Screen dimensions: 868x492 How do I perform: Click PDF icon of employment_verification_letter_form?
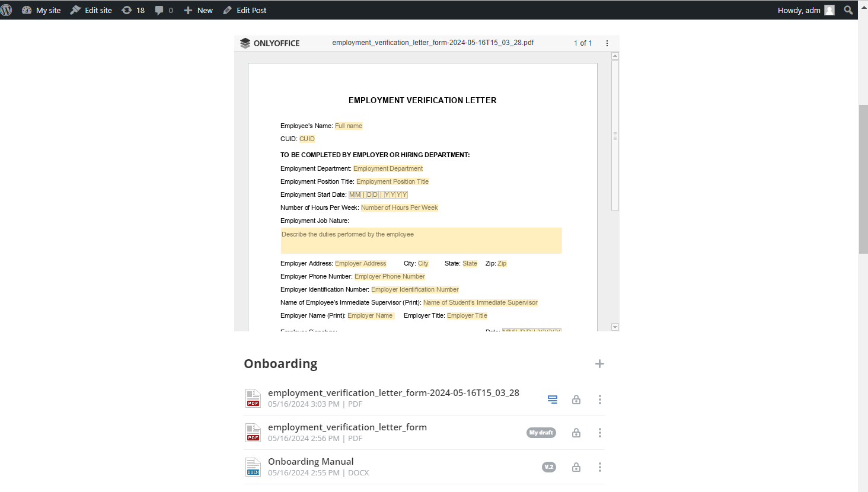[253, 433]
